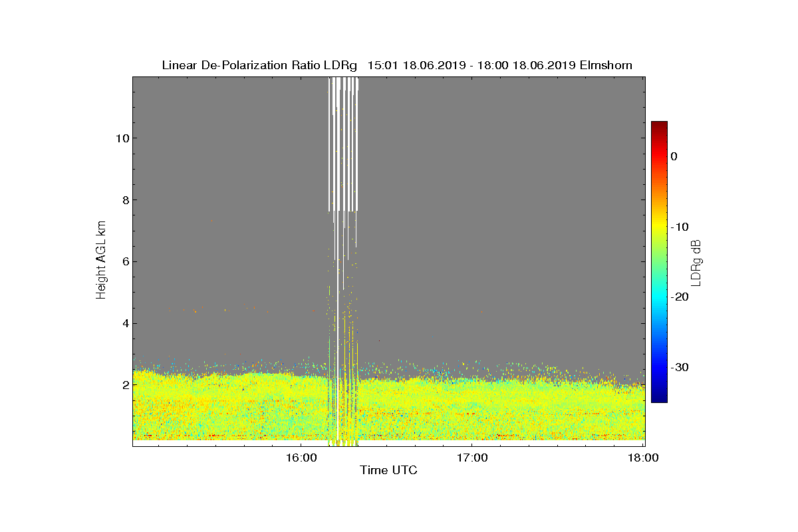
Task: Click the colorbar label 0
Action: pyautogui.click(x=674, y=156)
